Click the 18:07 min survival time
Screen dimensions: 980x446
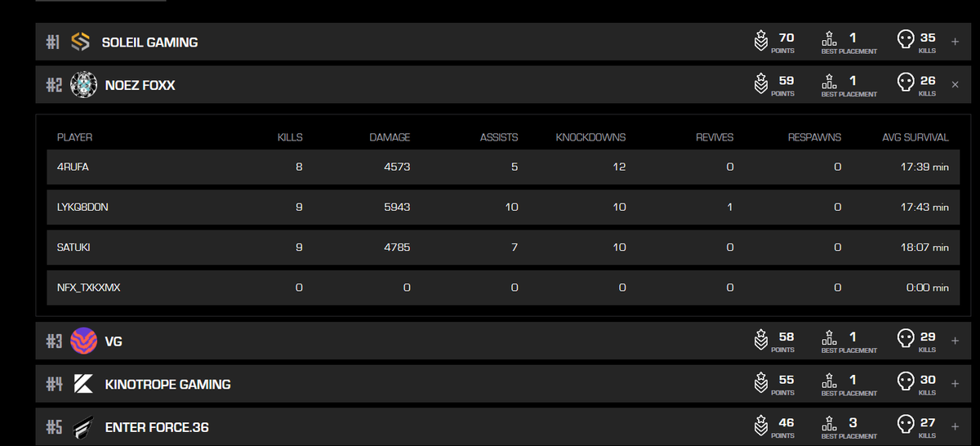pos(924,247)
